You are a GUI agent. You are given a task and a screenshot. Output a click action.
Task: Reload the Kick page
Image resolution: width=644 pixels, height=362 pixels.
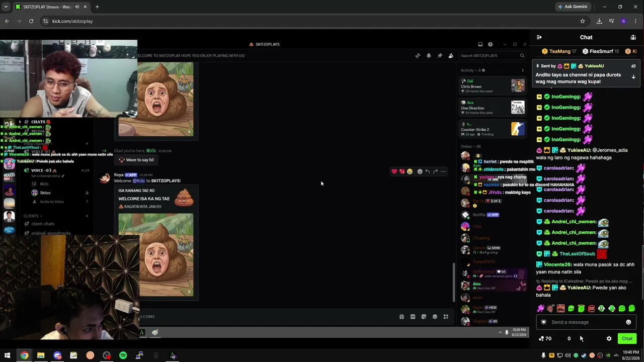[x=31, y=21]
